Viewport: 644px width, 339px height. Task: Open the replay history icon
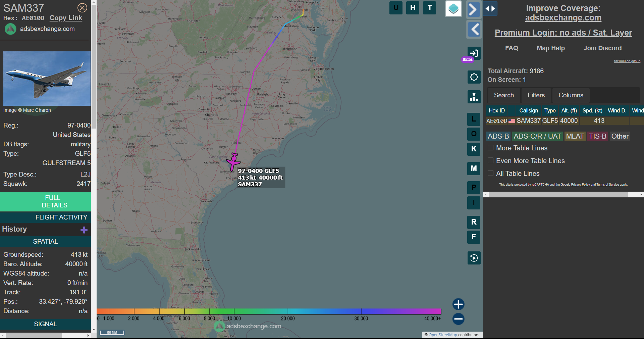coord(474,258)
